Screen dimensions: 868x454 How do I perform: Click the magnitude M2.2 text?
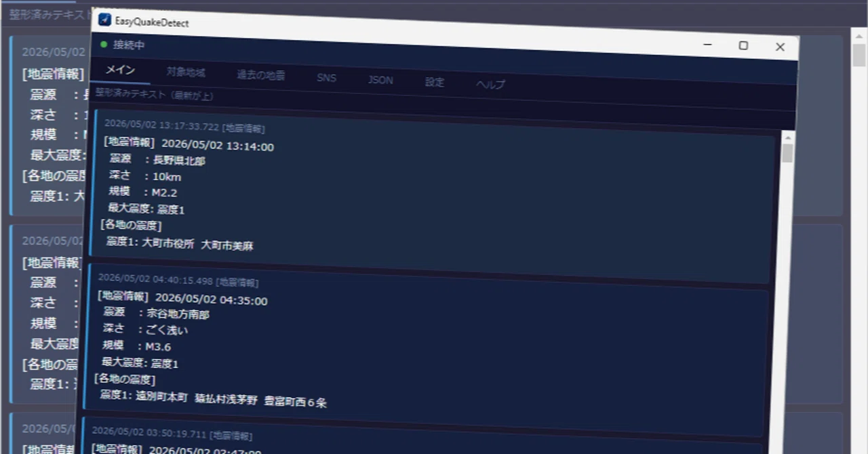click(164, 192)
